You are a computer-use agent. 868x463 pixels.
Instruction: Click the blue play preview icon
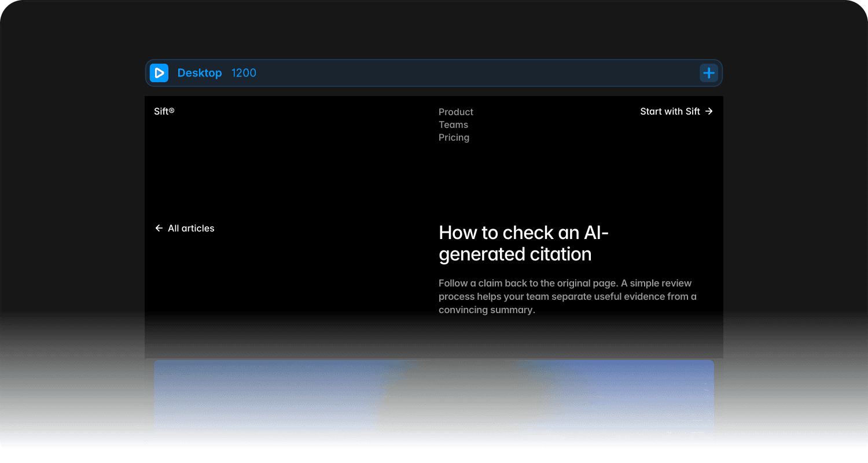pyautogui.click(x=159, y=73)
